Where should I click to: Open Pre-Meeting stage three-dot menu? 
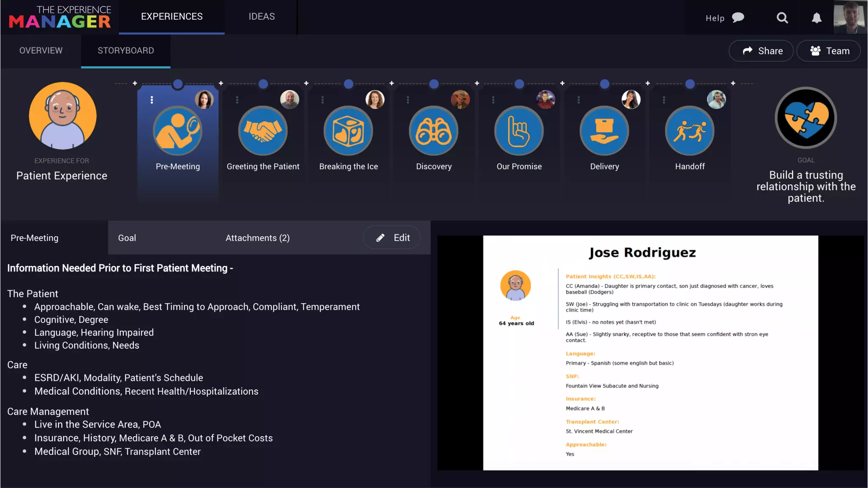click(152, 100)
